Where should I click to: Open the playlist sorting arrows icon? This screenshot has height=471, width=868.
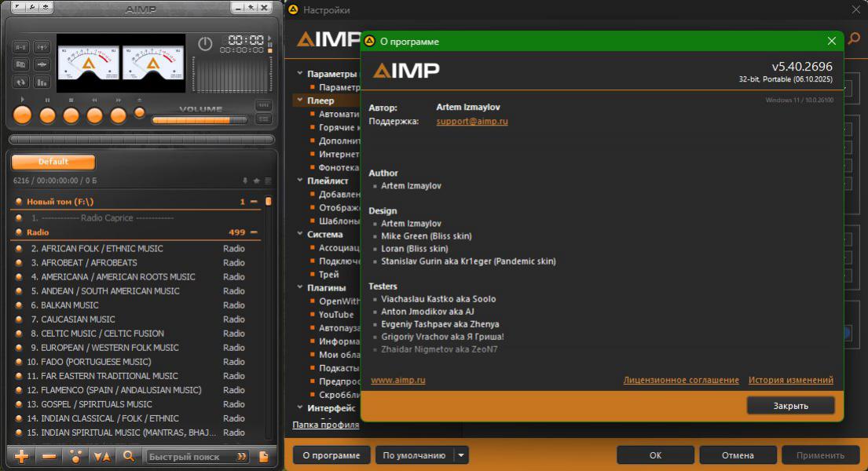tap(102, 456)
